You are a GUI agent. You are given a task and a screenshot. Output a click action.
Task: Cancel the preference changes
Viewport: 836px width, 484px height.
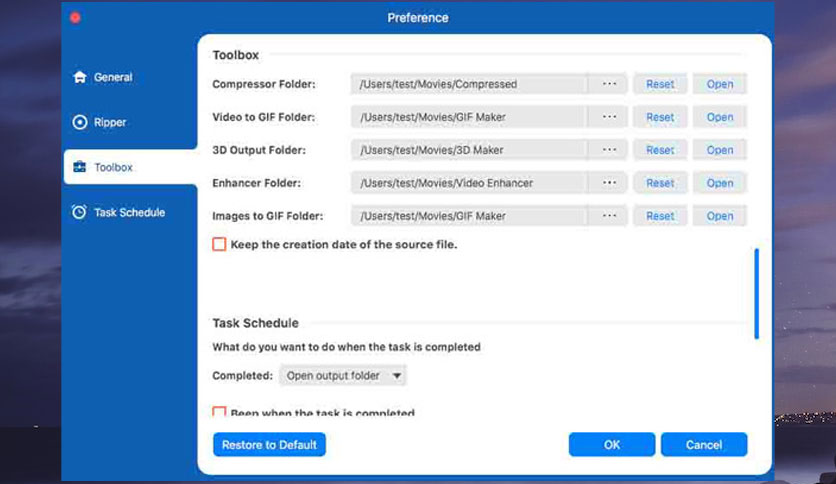click(x=704, y=445)
